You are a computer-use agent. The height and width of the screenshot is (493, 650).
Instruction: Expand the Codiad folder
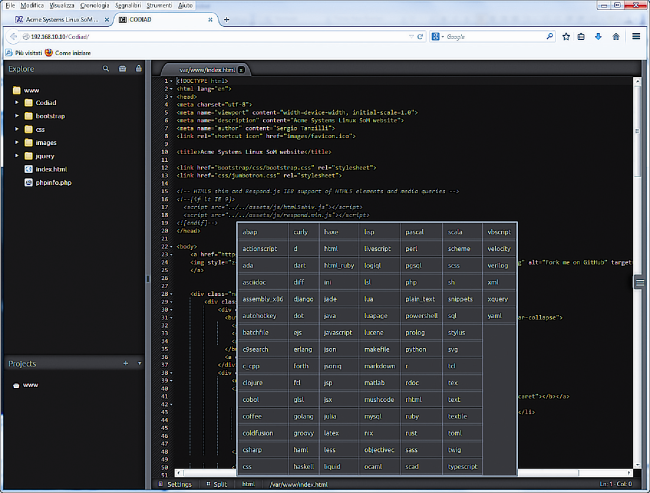click(x=17, y=102)
